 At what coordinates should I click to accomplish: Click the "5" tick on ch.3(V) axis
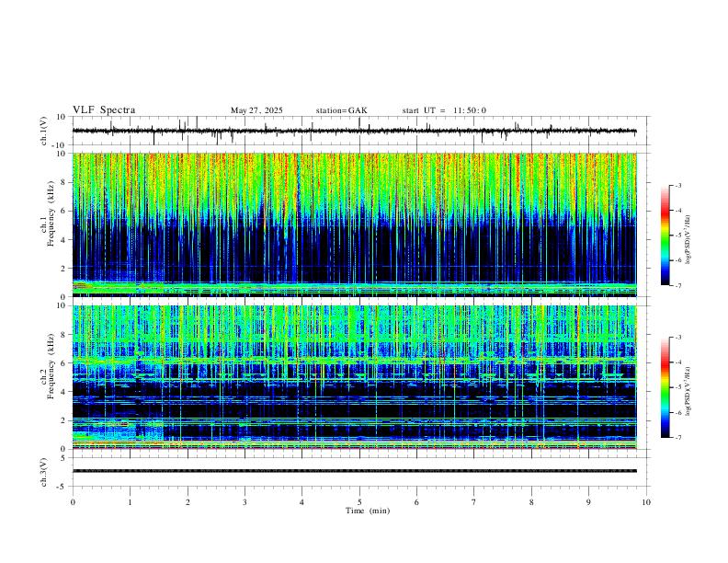pyautogui.click(x=64, y=458)
